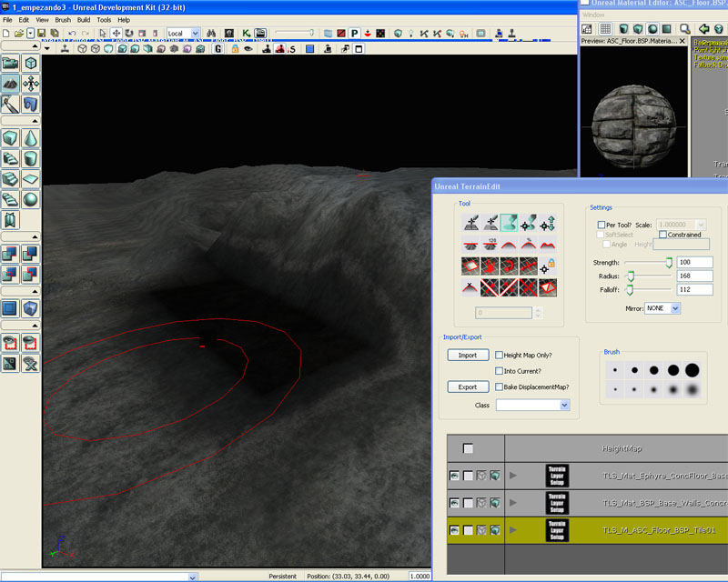Expand the TLS_Mat_BSP_Base_Walls layer arrow

(513, 503)
